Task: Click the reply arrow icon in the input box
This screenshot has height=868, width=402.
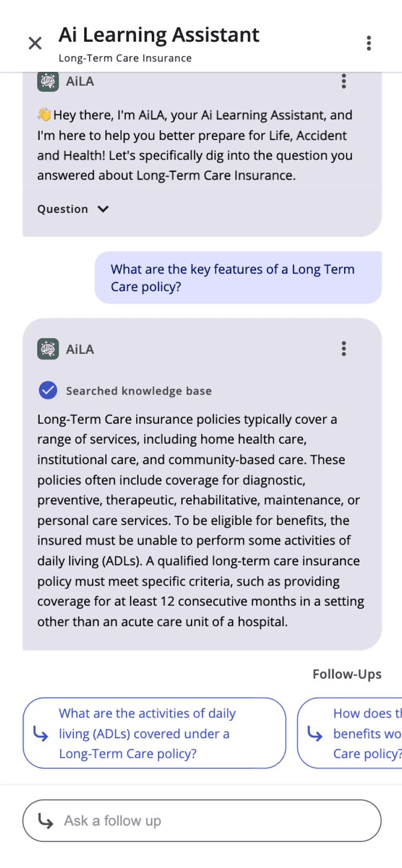Action: click(46, 821)
